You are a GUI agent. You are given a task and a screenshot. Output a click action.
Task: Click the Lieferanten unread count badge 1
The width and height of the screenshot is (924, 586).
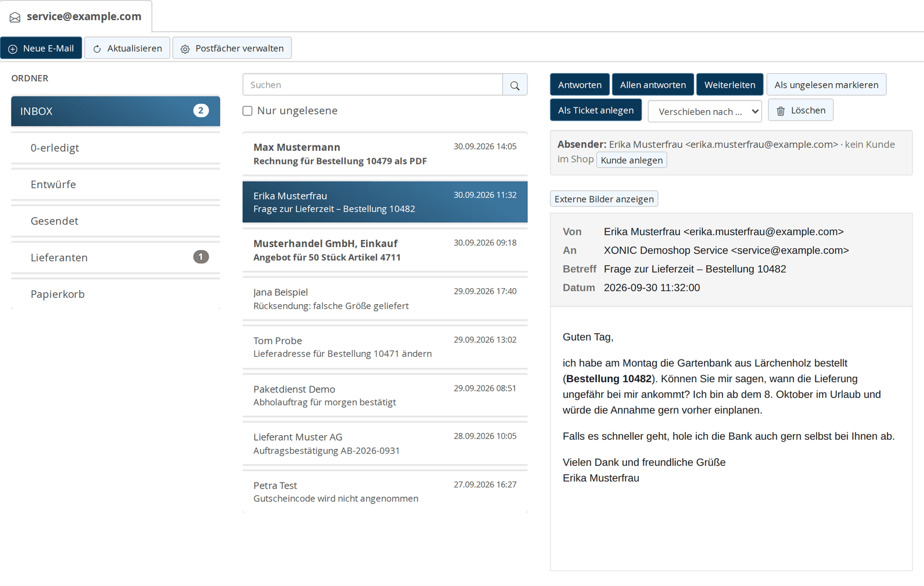[x=201, y=256]
